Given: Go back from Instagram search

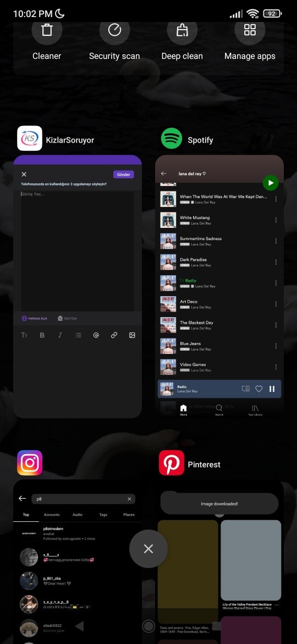Looking at the screenshot, I should point(22,498).
